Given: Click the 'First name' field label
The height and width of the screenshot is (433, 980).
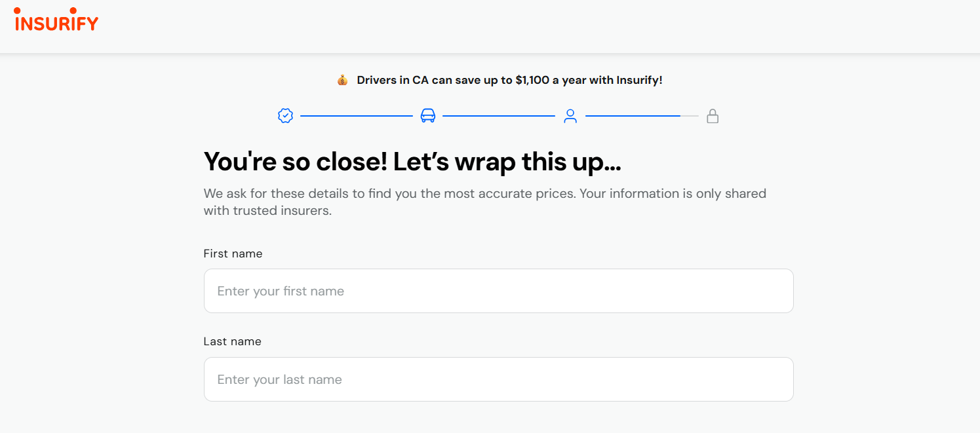Looking at the screenshot, I should pos(233,254).
